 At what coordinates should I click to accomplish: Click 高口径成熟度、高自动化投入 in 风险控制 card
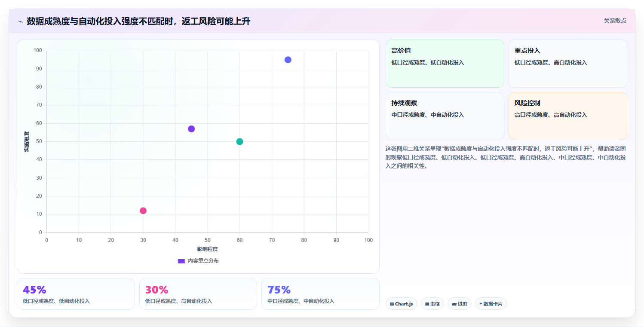551,115
